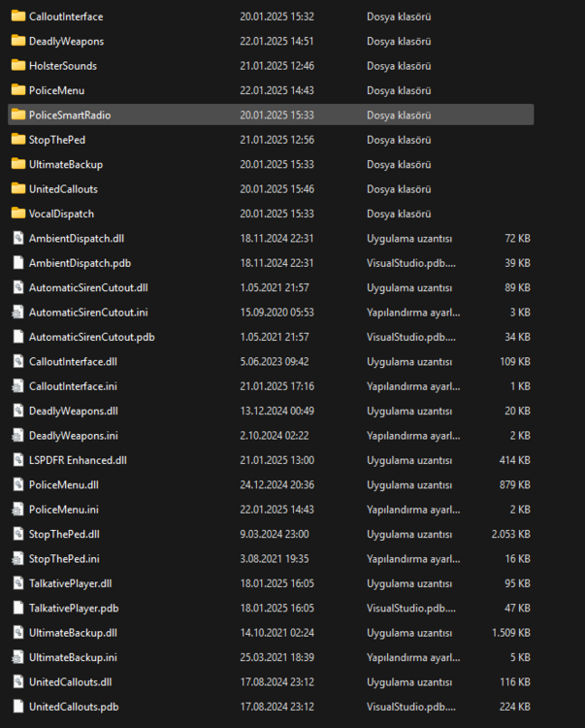Click the UltimateBackup folder icon
This screenshot has height=728, width=585.
tap(18, 164)
